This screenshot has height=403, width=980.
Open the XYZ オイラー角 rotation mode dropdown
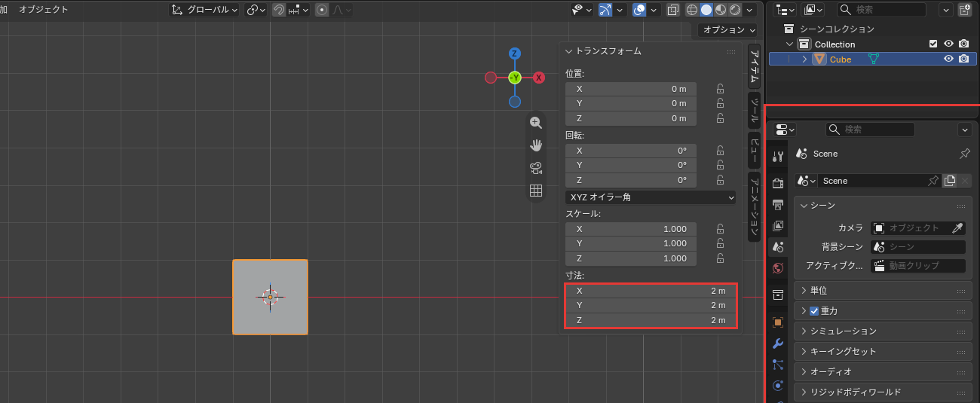(x=651, y=197)
